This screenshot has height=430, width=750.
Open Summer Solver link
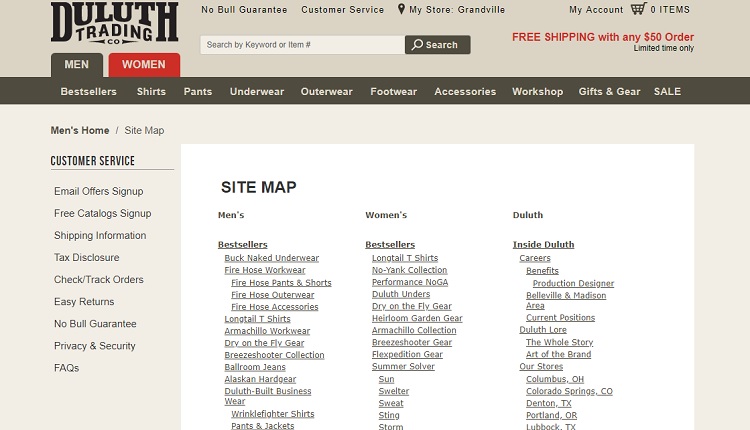click(x=403, y=366)
